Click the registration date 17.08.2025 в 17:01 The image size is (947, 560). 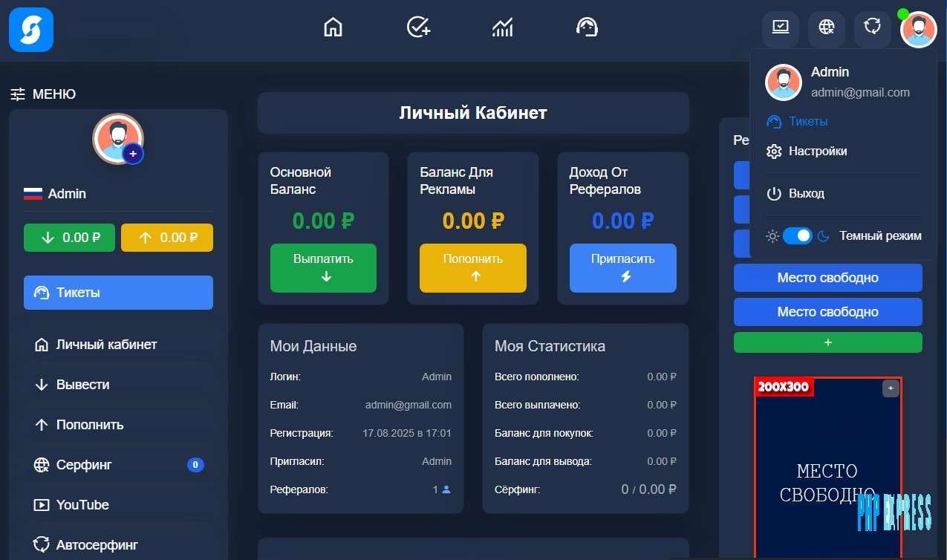(x=407, y=433)
